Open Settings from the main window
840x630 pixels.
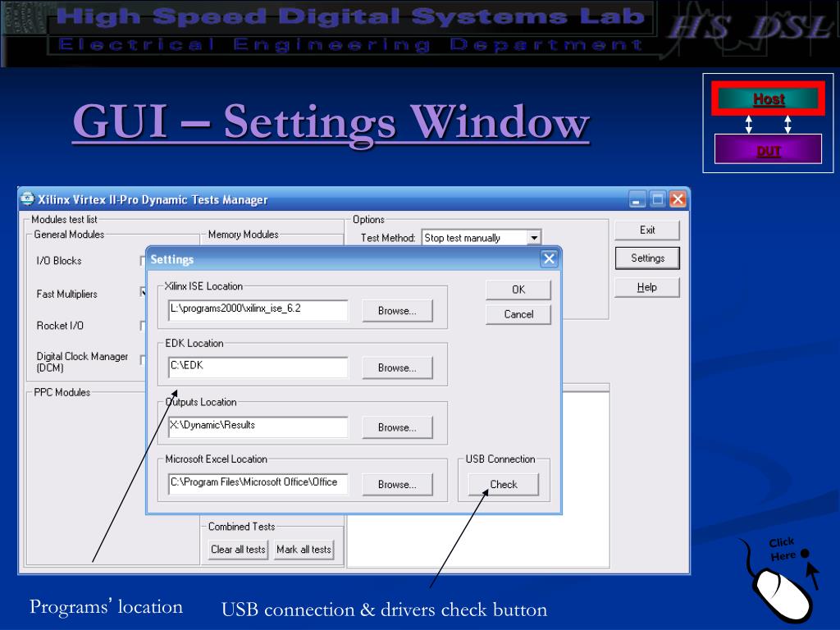click(x=647, y=258)
